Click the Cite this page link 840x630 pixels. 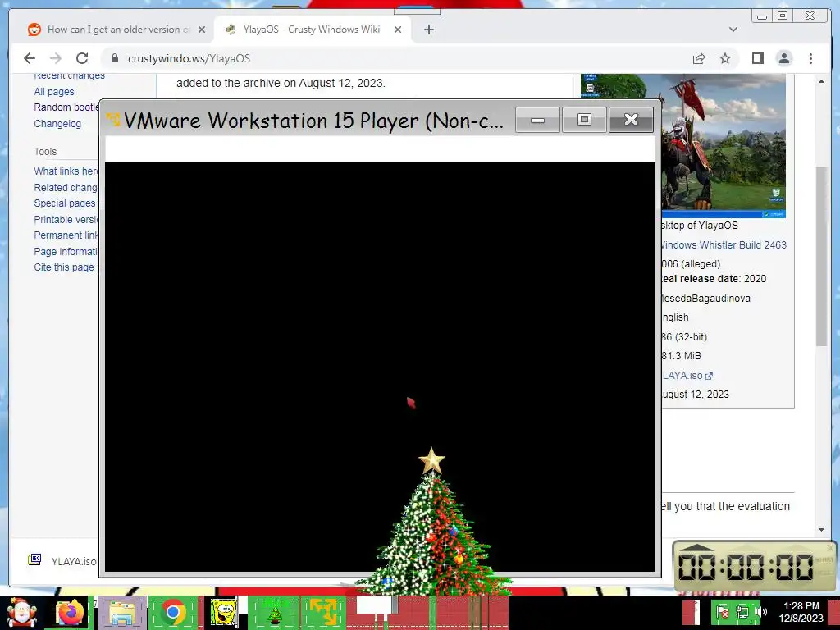tap(64, 267)
